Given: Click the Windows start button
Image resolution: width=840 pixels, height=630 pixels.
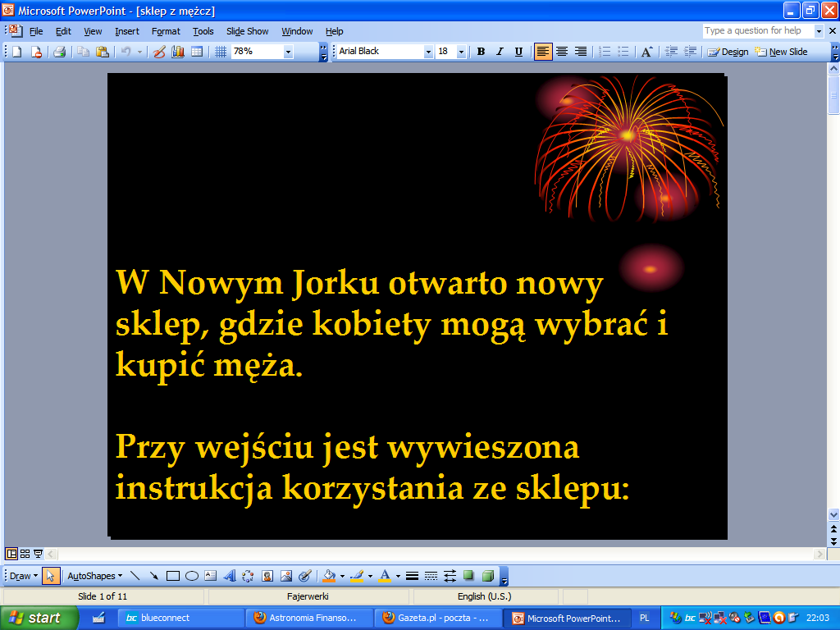Looking at the screenshot, I should click(39, 618).
